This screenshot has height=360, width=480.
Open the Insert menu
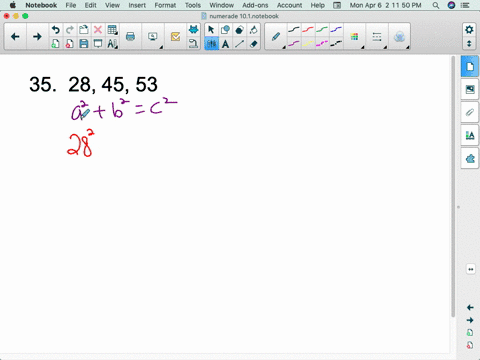[x=137, y=5]
